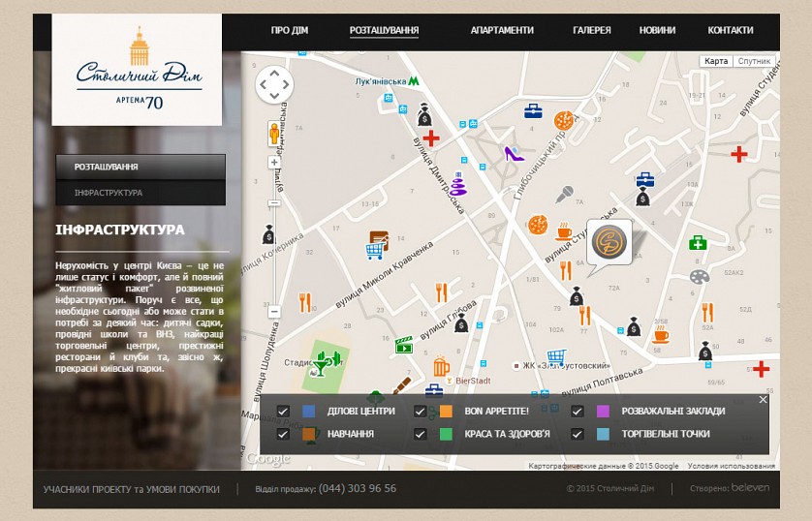Image resolution: width=812 pixels, height=521 pixels.
Task: Click the sales phone number (044) 303 96 56
Action: point(358,488)
